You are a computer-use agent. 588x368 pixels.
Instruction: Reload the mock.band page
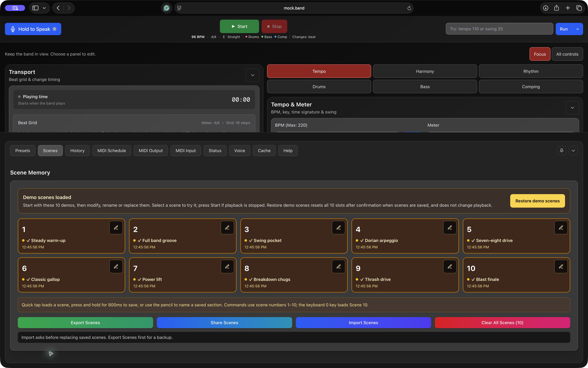click(x=409, y=8)
